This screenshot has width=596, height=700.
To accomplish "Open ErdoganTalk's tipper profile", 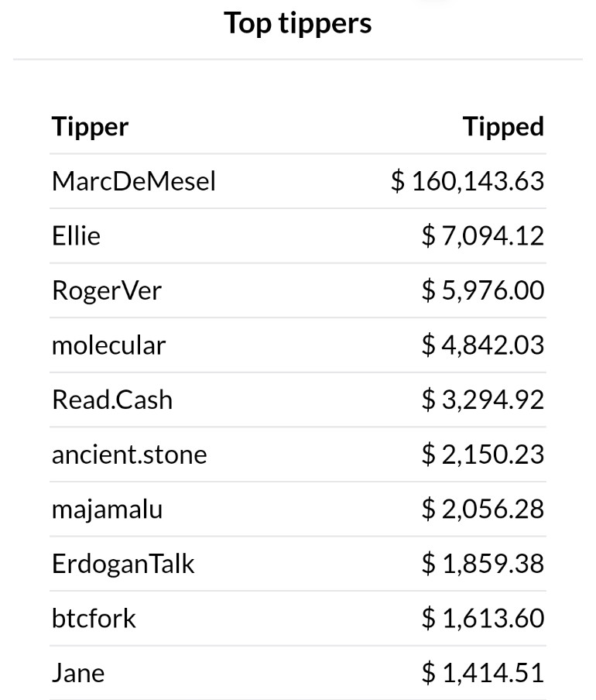I will coord(123,564).
